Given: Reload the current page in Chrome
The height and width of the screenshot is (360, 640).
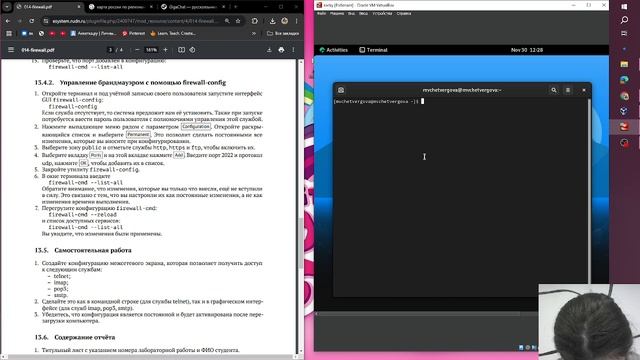Looking at the screenshot, I should pos(31,21).
